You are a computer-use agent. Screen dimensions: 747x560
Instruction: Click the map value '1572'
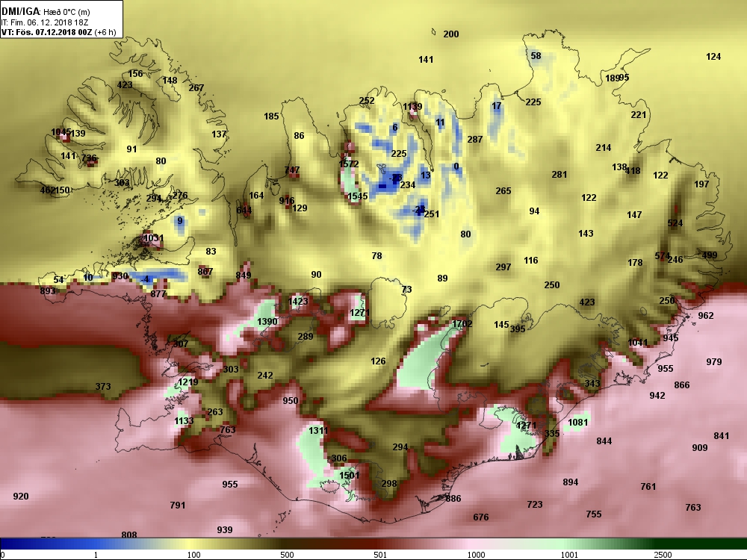coord(349,164)
